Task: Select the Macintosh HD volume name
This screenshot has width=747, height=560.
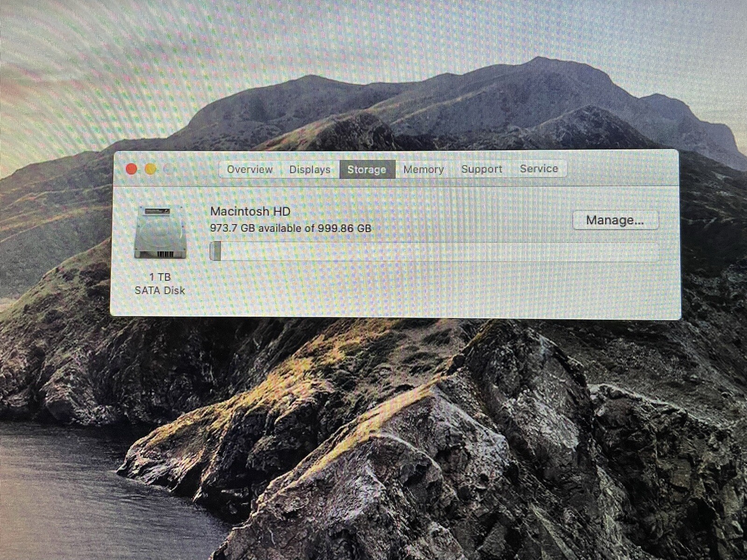Action: [x=250, y=211]
